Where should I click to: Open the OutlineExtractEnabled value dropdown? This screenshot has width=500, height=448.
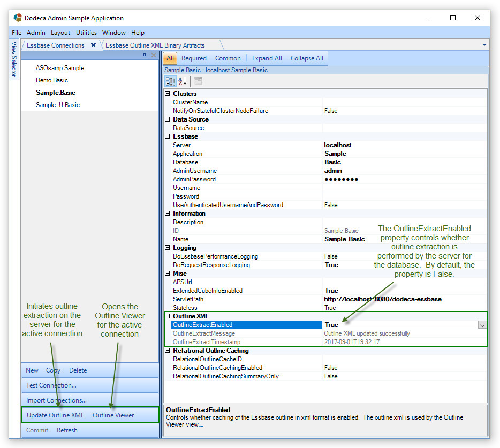click(482, 325)
